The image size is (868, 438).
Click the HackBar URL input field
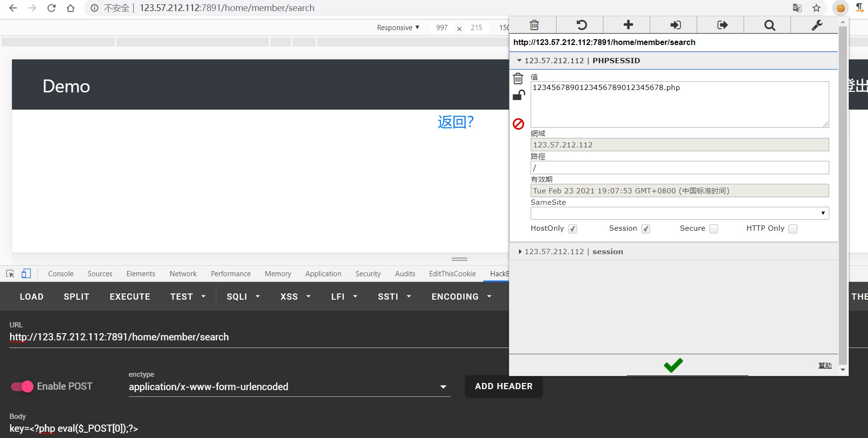click(258, 337)
